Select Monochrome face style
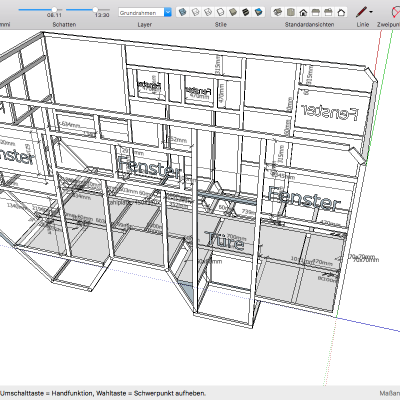 pyautogui.click(x=258, y=12)
